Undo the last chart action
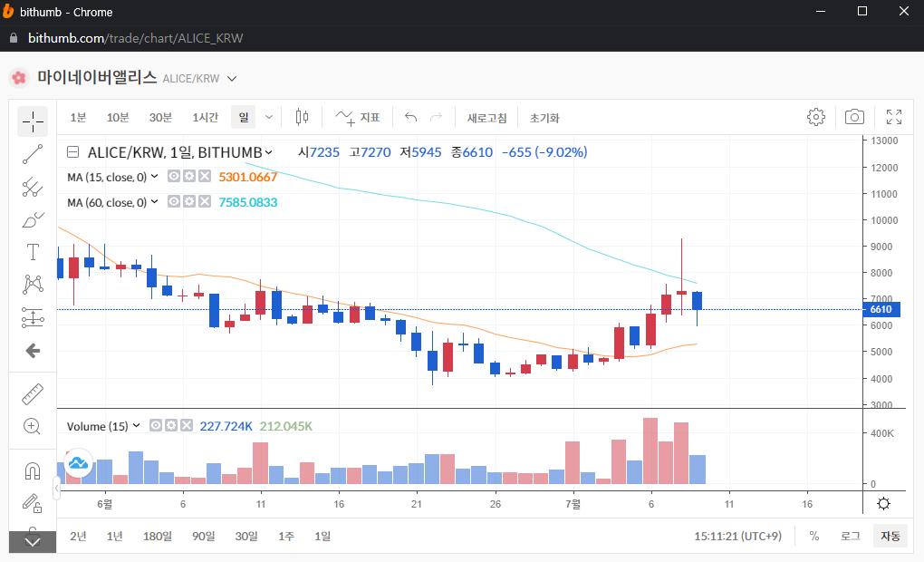This screenshot has width=924, height=562. tap(410, 117)
